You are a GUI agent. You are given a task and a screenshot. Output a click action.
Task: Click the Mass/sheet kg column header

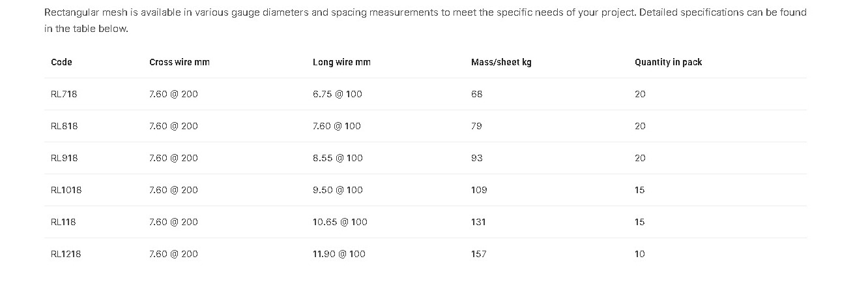coord(501,62)
